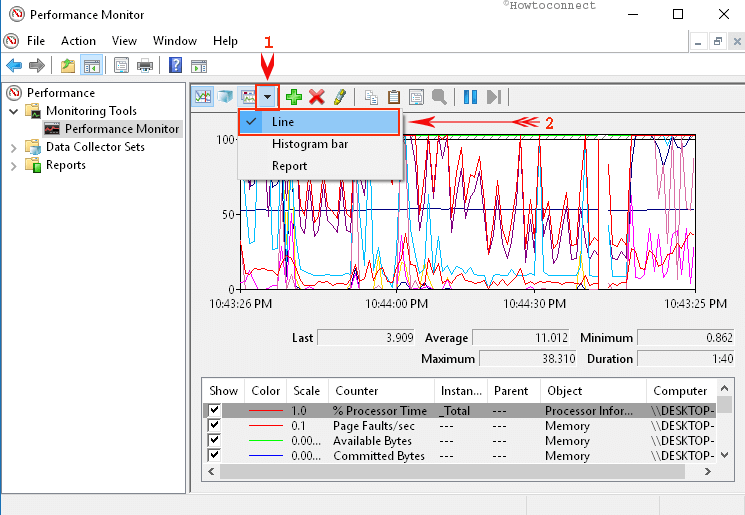Viewport: 745px width, 515px height.
Task: Click the Print icon in the toolbar
Action: coord(145,65)
